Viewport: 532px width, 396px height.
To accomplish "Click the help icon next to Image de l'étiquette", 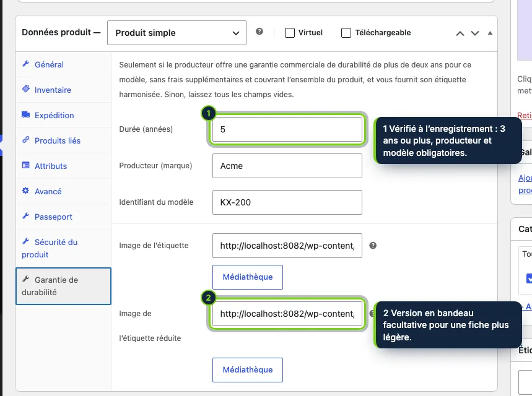I will pyautogui.click(x=373, y=246).
